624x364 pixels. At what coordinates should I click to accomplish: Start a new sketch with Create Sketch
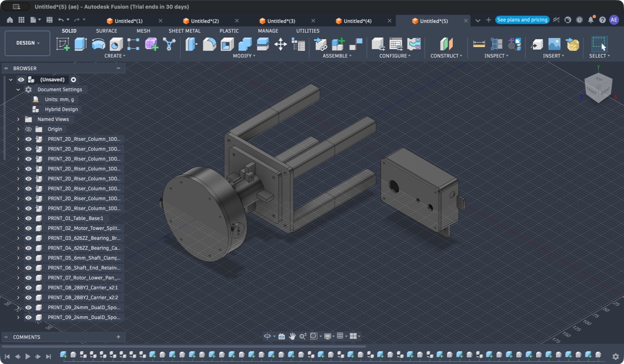[63, 44]
